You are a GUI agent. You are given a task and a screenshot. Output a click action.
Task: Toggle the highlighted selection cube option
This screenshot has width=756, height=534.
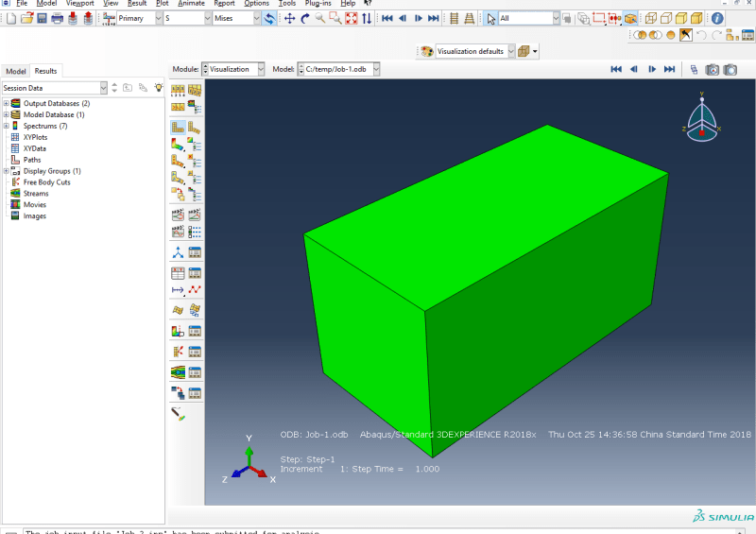pos(630,18)
